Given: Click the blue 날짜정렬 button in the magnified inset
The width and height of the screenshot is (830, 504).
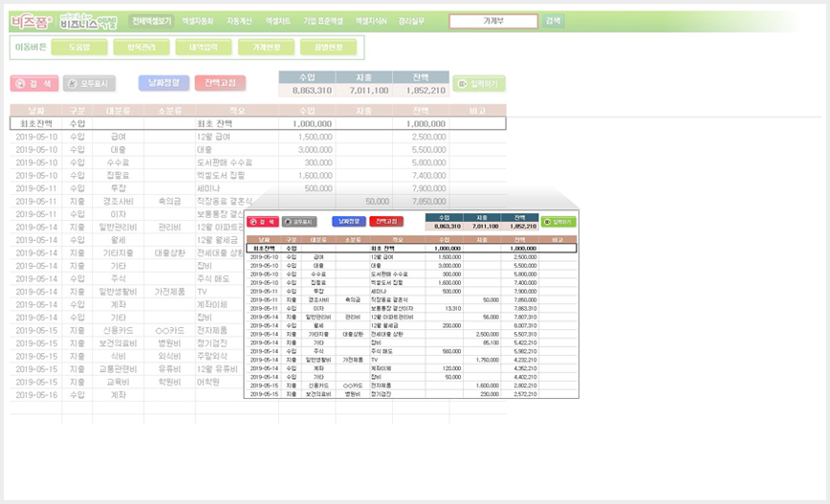Looking at the screenshot, I should coord(349,221).
